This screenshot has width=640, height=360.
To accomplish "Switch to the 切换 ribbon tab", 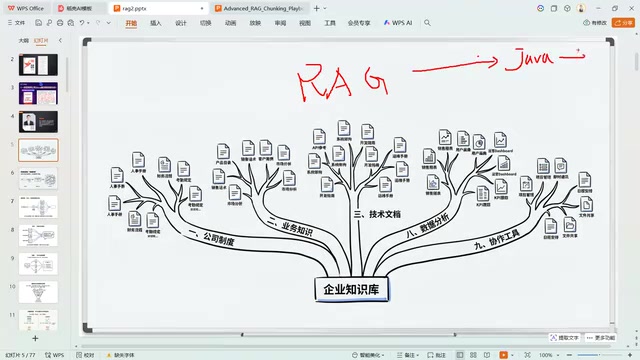I will click(206, 23).
